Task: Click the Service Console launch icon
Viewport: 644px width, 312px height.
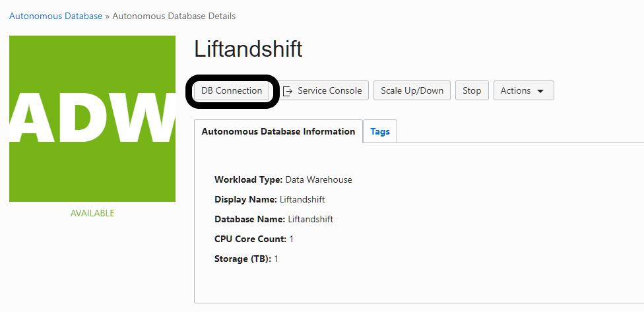Action: pos(288,91)
